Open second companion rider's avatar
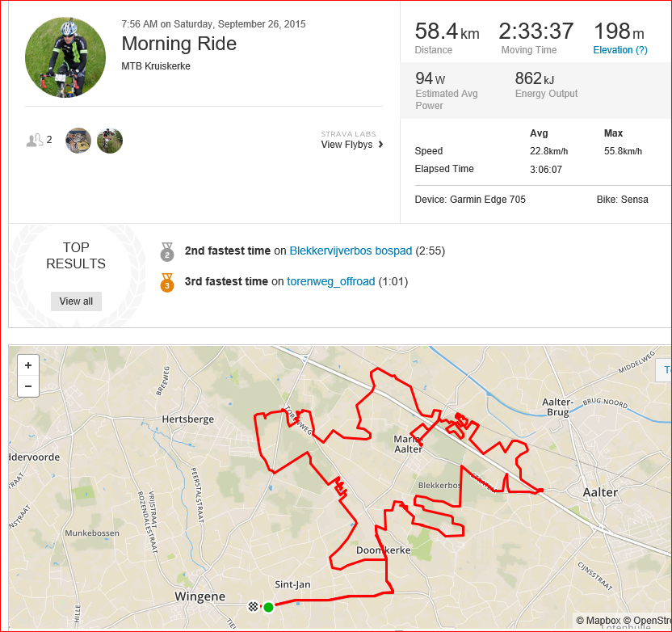The image size is (672, 632). tap(110, 141)
